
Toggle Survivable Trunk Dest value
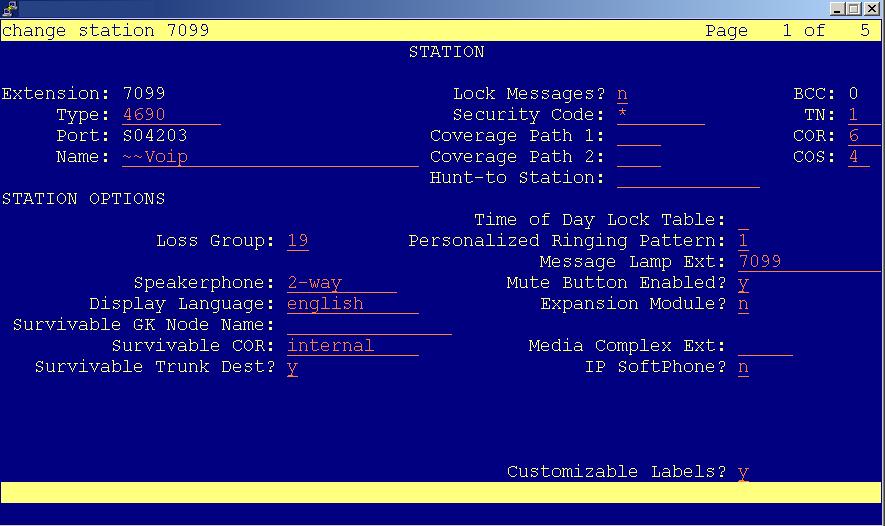tap(292, 367)
